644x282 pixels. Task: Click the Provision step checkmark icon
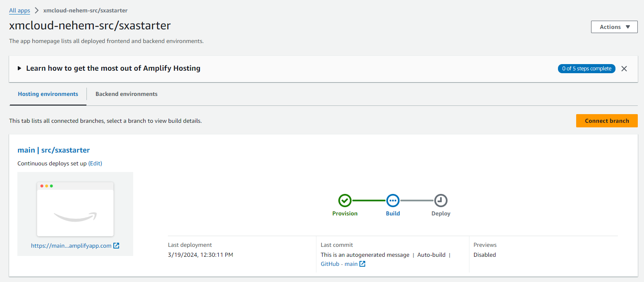point(345,201)
